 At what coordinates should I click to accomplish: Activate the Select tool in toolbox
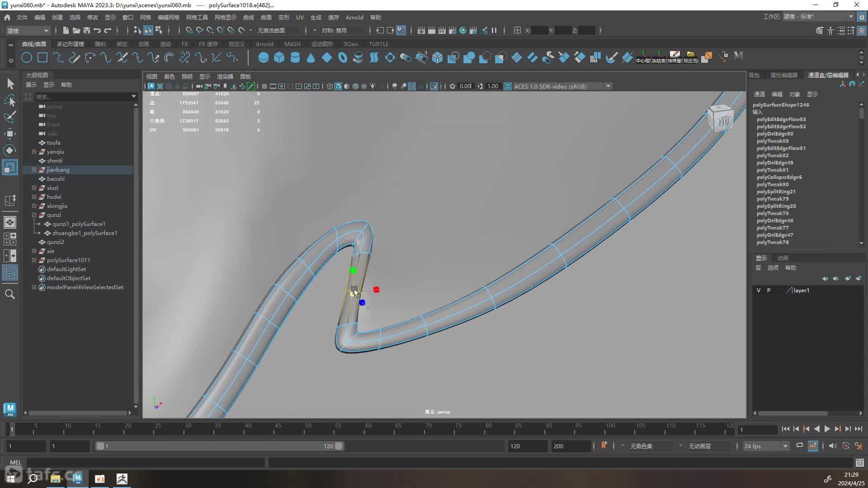click(x=10, y=84)
